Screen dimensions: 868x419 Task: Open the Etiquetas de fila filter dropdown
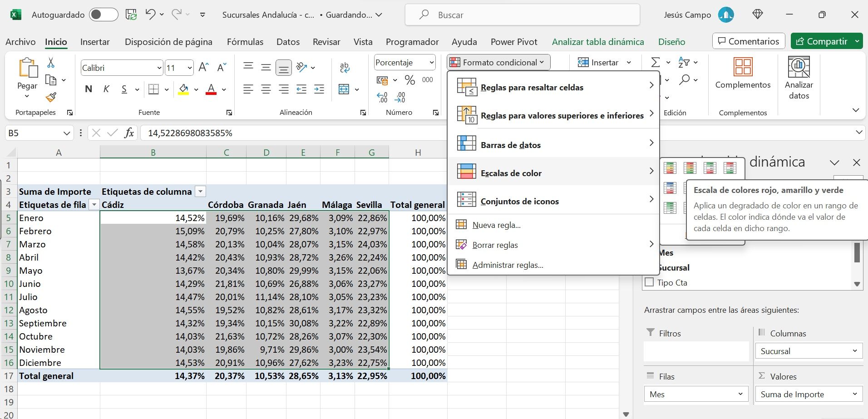(x=94, y=205)
